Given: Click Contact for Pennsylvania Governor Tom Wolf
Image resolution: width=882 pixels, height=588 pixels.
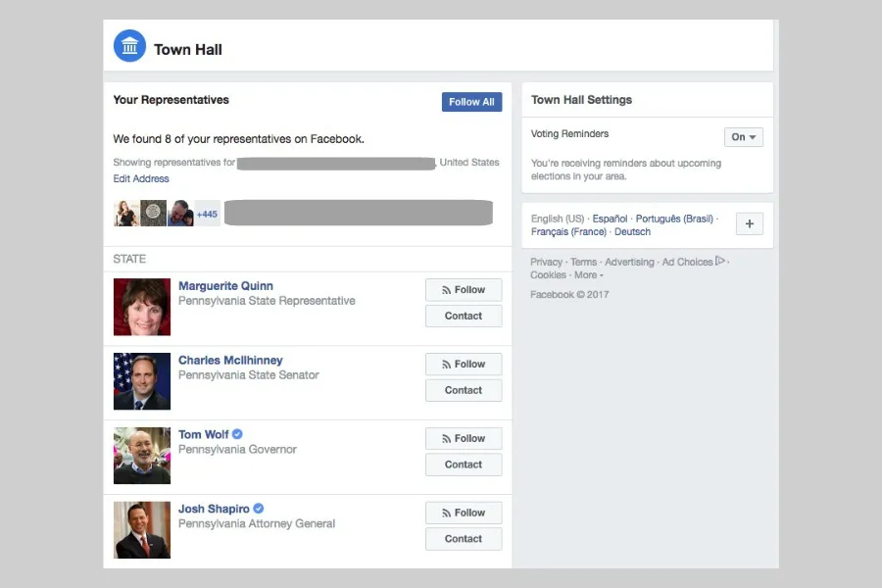Looking at the screenshot, I should point(463,464).
